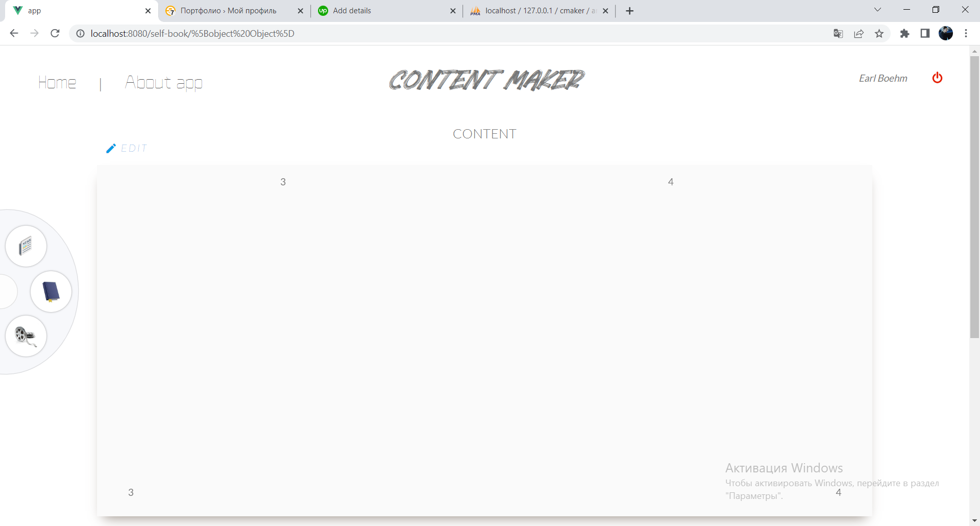Viewport: 980px width, 526px height.
Task: Close the 'Add details' tab
Action: tap(453, 11)
